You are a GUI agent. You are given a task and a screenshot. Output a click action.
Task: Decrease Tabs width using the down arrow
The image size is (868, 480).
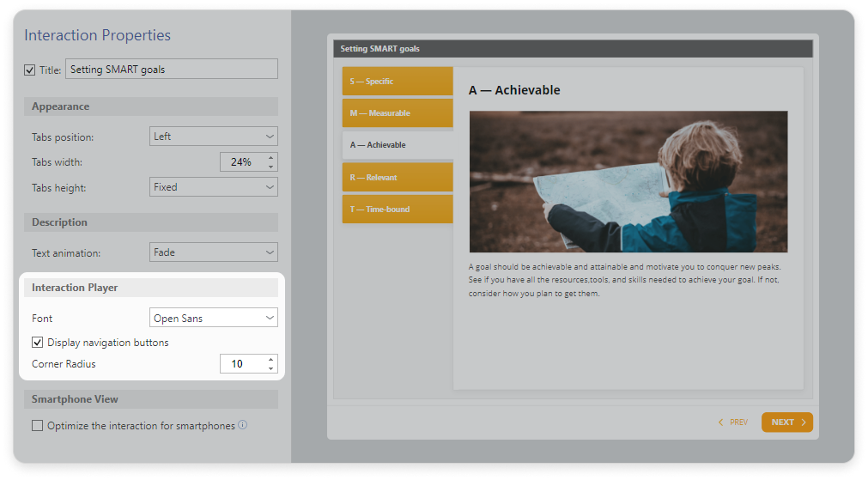[x=271, y=167]
